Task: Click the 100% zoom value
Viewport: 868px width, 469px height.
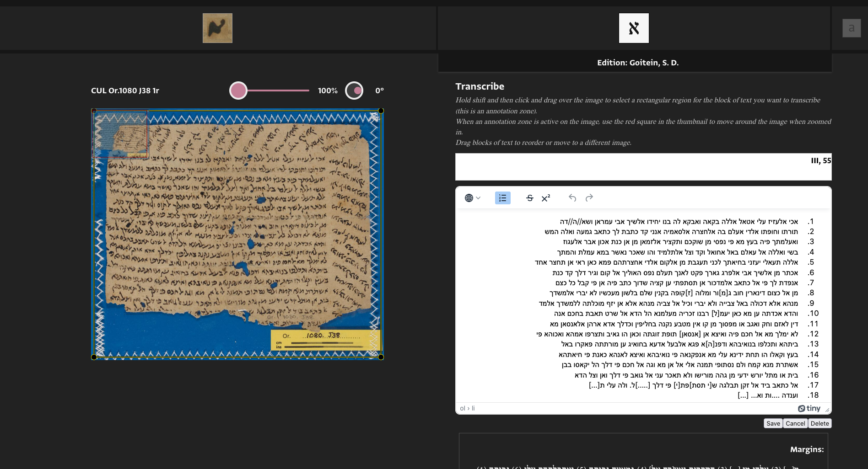Action: tap(328, 91)
